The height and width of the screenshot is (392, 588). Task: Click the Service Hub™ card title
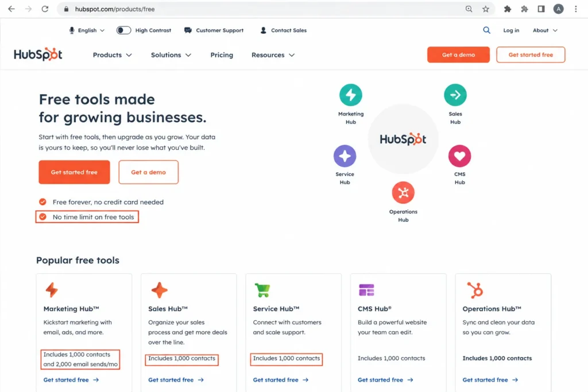pos(276,309)
